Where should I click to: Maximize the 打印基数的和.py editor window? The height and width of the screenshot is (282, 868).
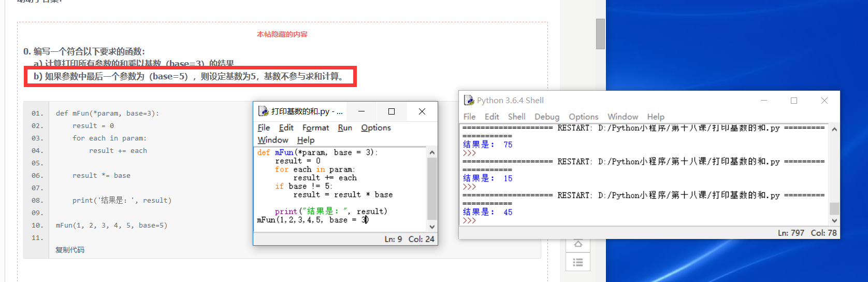[392, 111]
